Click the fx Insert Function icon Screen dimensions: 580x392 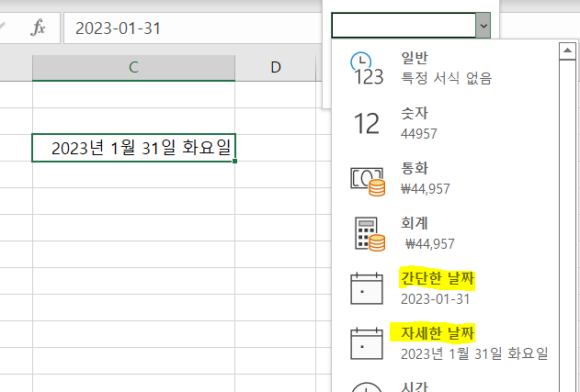point(39,28)
